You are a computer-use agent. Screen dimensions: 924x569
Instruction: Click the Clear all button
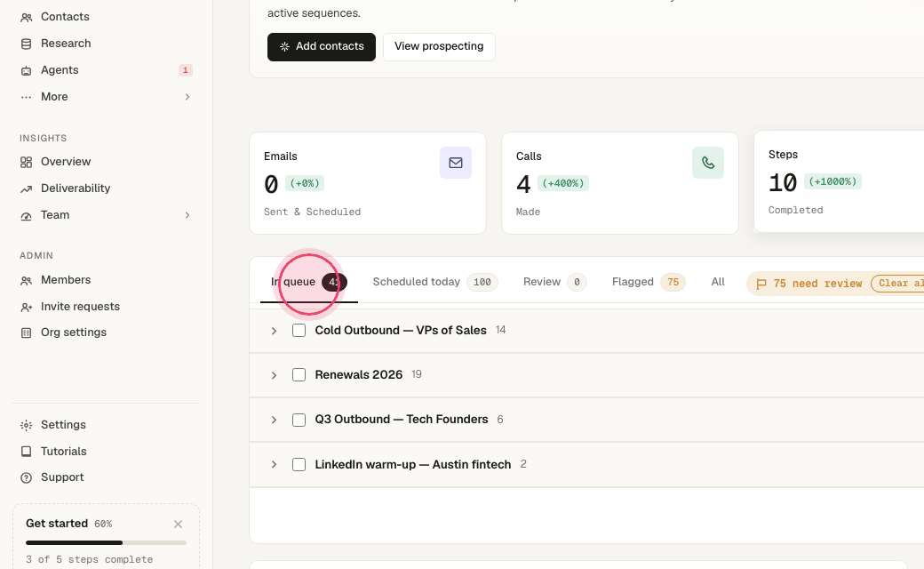click(x=897, y=284)
